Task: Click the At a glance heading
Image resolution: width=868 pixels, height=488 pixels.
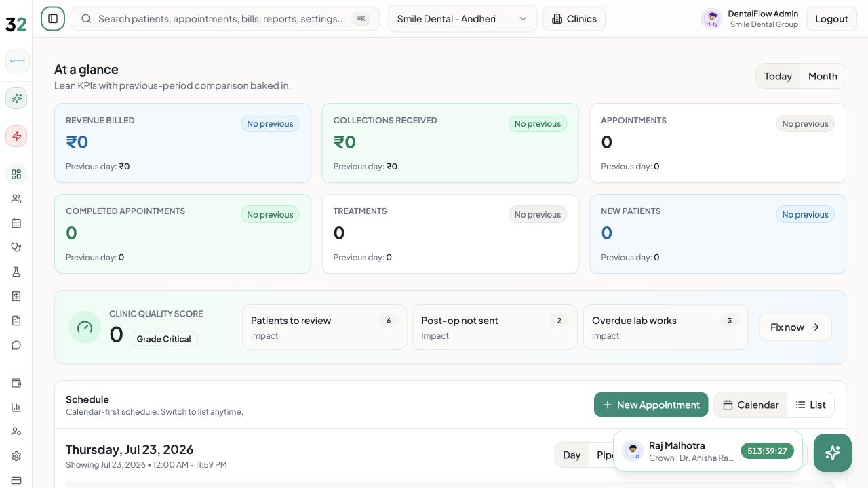Action: coord(86,69)
